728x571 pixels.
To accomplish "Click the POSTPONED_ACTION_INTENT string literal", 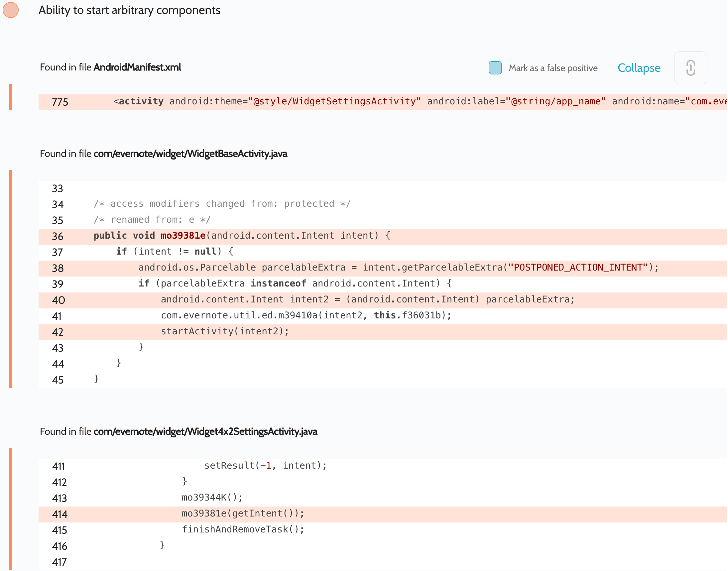I will click(578, 268).
